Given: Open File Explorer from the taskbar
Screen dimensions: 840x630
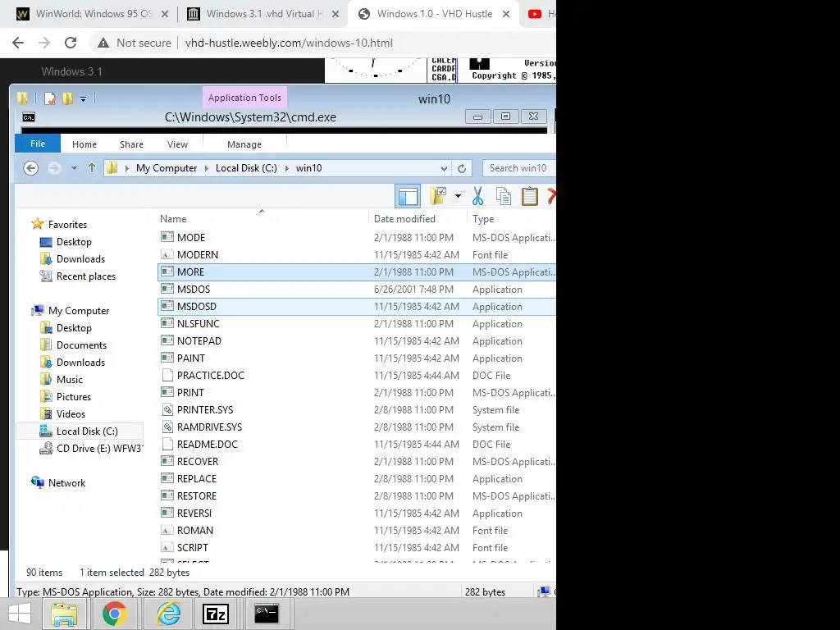Looking at the screenshot, I should [64, 614].
